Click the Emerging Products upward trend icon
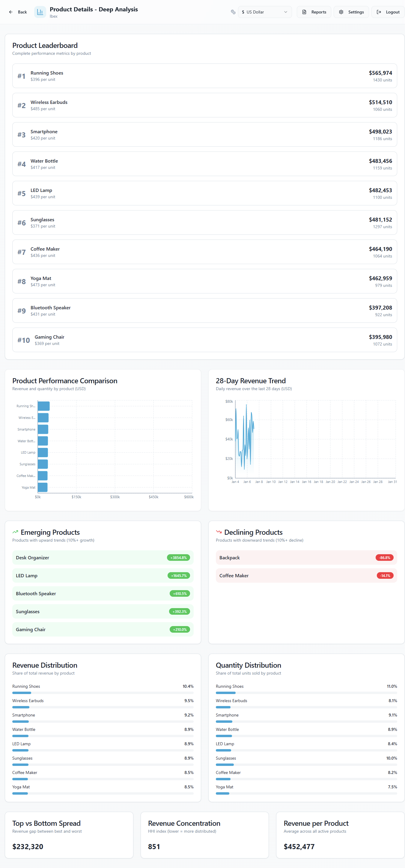This screenshot has height=868, width=405. click(x=15, y=532)
